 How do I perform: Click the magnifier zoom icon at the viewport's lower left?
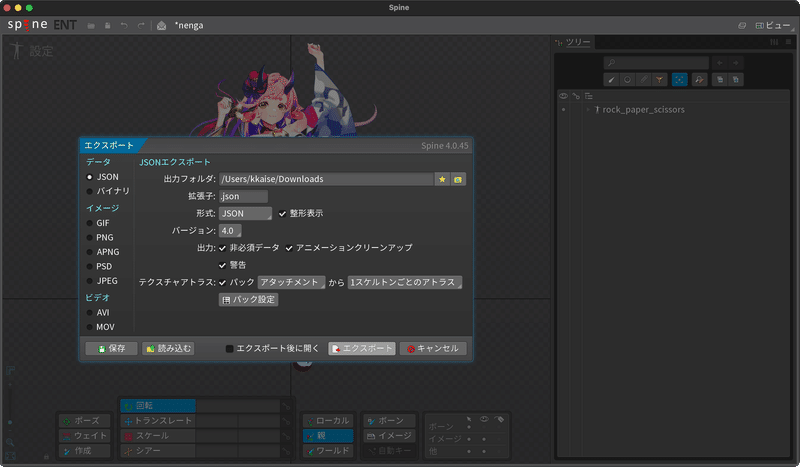[x=10, y=442]
